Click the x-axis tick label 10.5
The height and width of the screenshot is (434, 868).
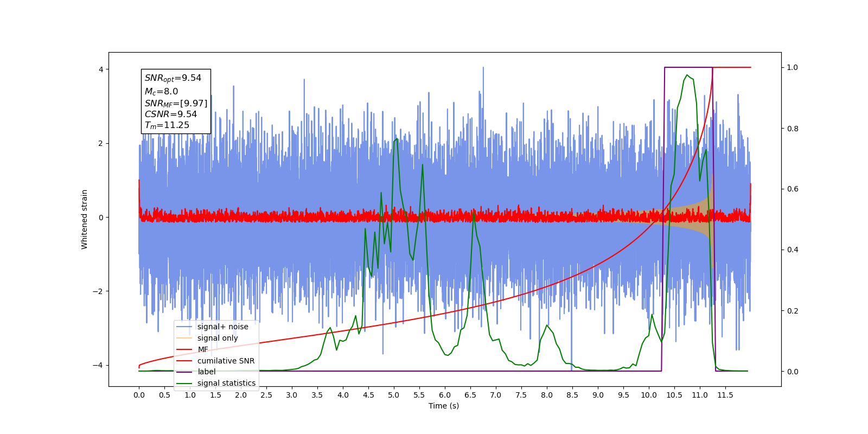674,395
